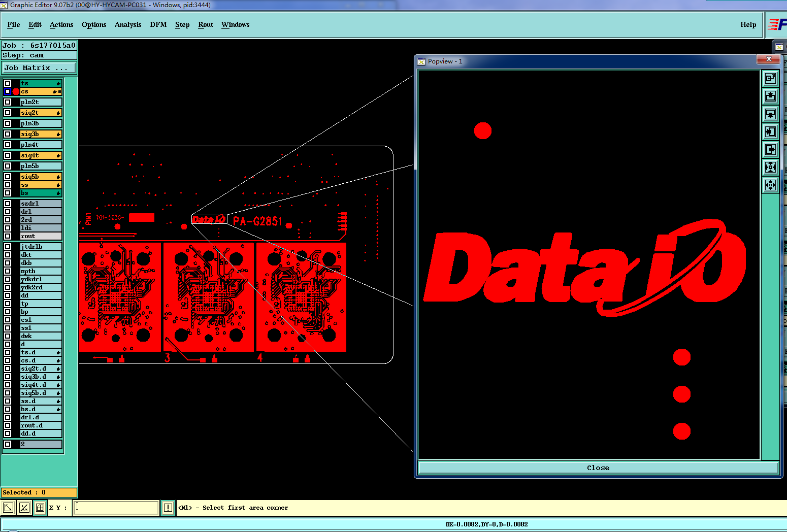Image resolution: width=787 pixels, height=532 pixels.
Task: Toggle display checkbox for ts layer
Action: pos(8,83)
